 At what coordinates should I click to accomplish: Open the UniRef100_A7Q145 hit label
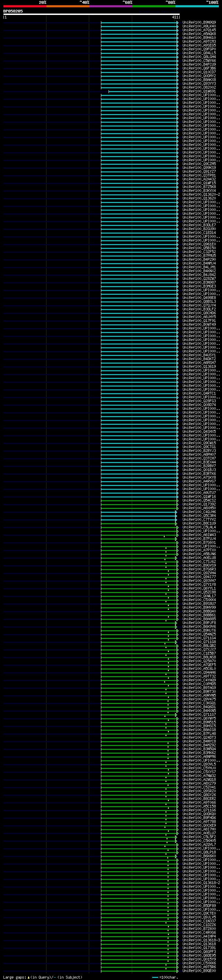pos(199,30)
